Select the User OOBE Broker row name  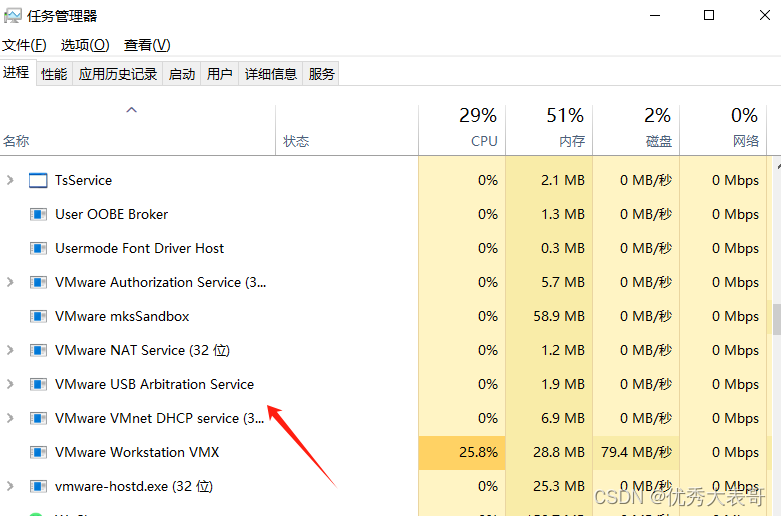112,214
